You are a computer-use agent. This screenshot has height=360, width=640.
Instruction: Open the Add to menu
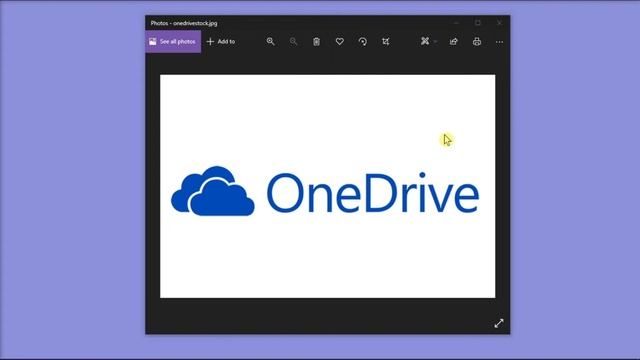coord(221,42)
